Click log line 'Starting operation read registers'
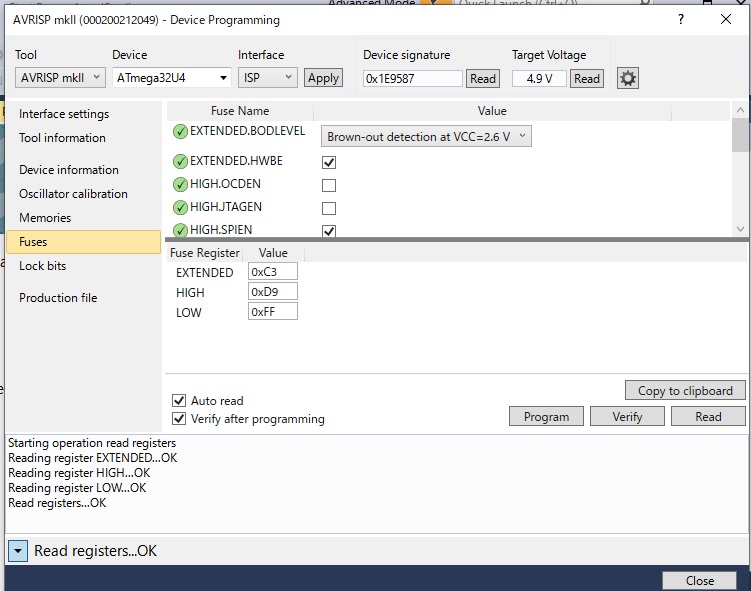Viewport: 751px width, 591px height. (92, 443)
